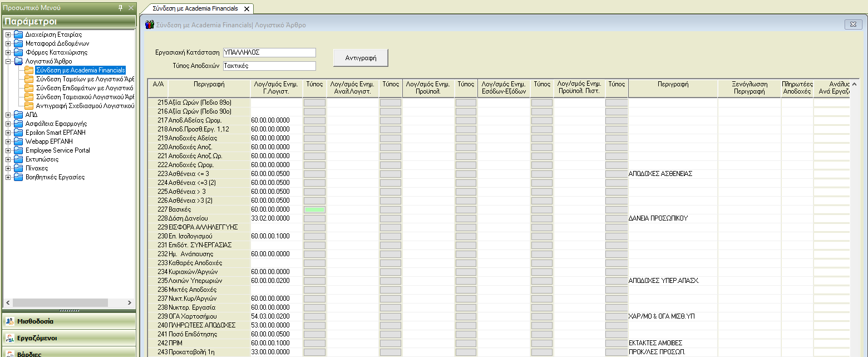Click the folder icon next to Εκτυπώσεις

(18, 159)
